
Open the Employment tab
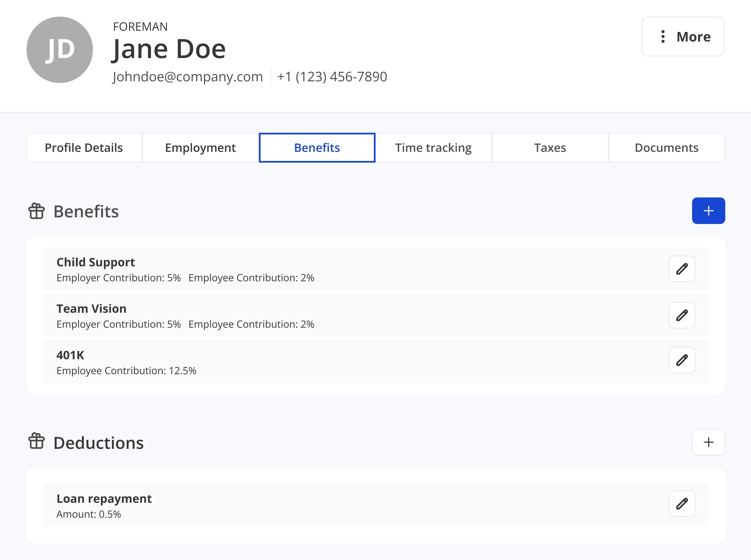(x=200, y=148)
